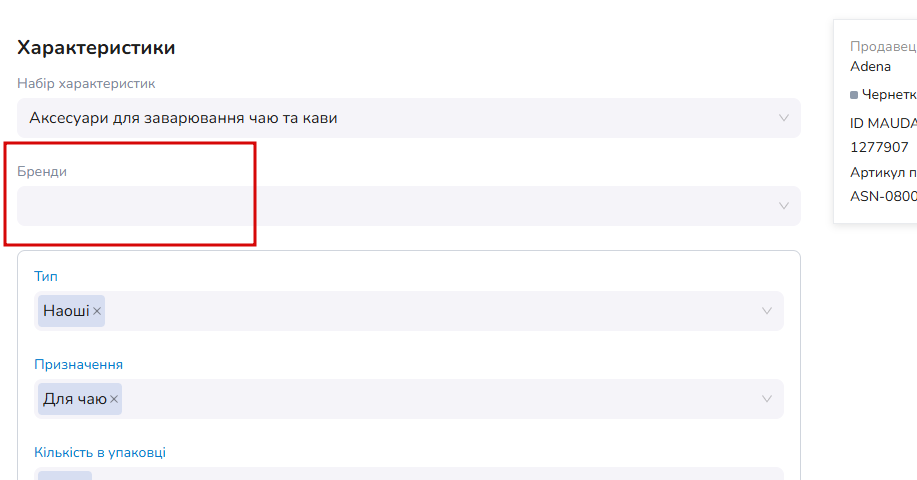The image size is (917, 480).
Task: Click the Тип characteristic label
Action: pos(46,276)
